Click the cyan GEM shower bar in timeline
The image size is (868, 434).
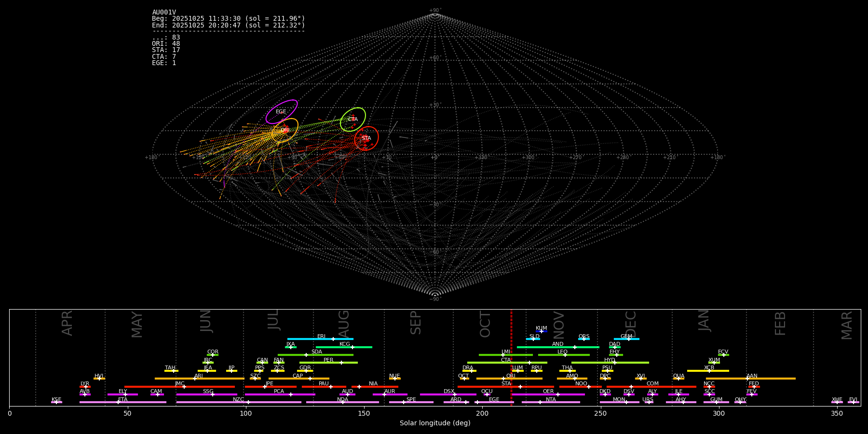pyautogui.click(x=626, y=339)
